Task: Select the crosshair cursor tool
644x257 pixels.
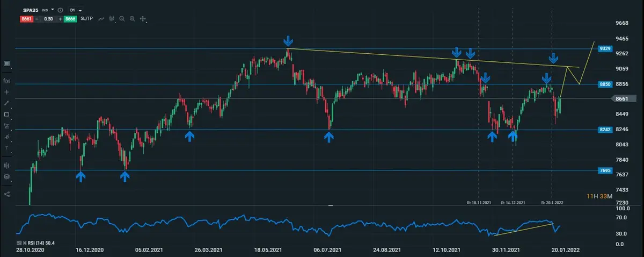Action: click(7, 92)
